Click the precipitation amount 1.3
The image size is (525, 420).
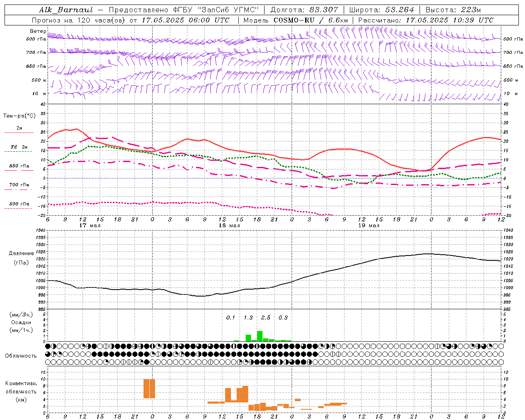[x=248, y=318]
